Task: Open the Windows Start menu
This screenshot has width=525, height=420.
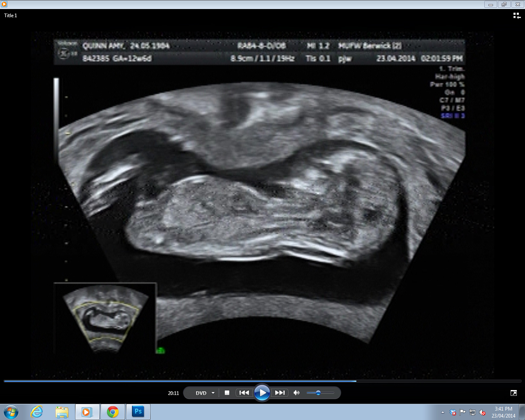Action: (11, 412)
